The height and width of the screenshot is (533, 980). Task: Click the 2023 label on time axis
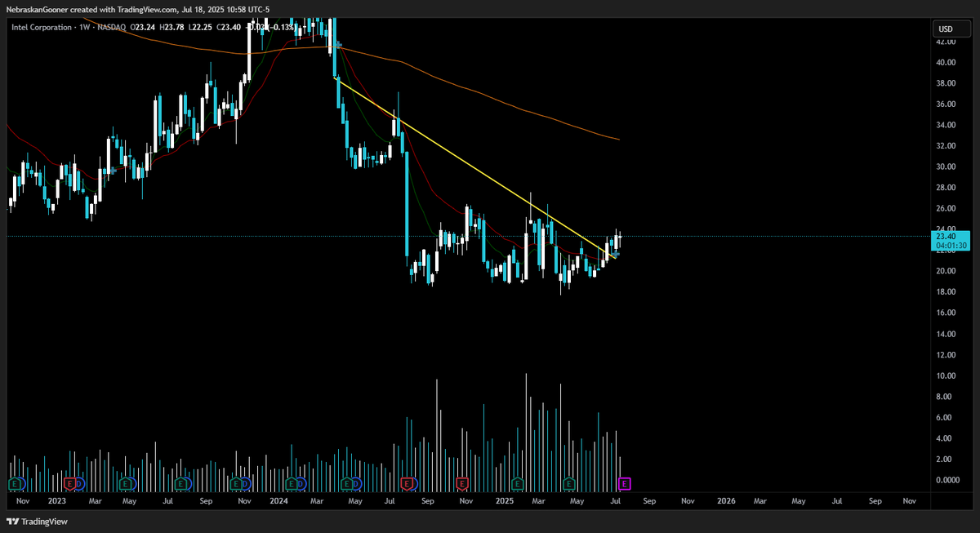[57, 500]
